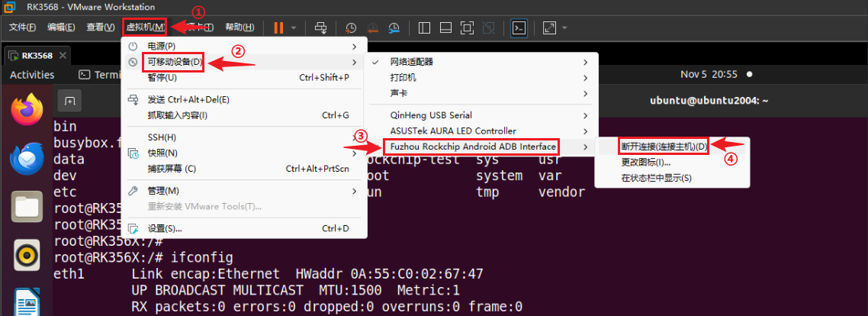Image resolution: width=868 pixels, height=316 pixels.
Task: Click 更改图标(I)... option
Action: (645, 162)
